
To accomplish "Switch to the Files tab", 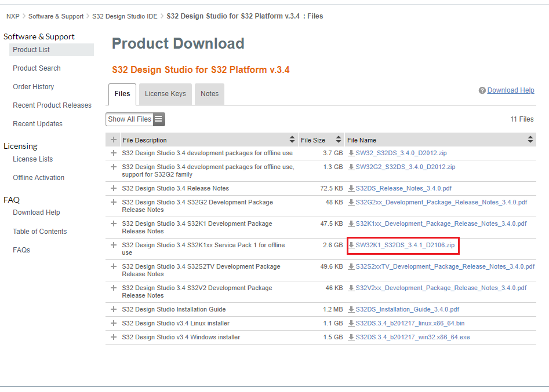I will pyautogui.click(x=122, y=94).
